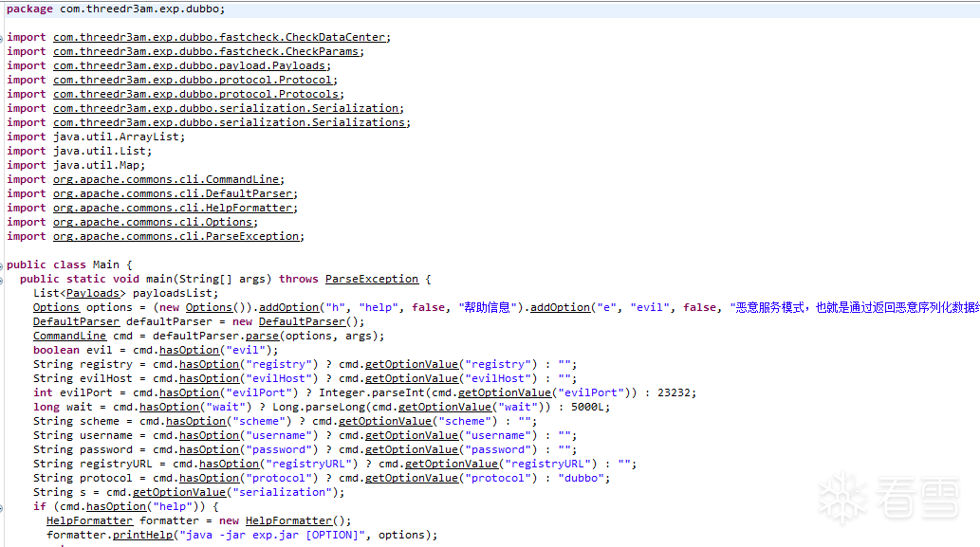
Task: Click hasOption on the registryURL line
Action: 229,465
